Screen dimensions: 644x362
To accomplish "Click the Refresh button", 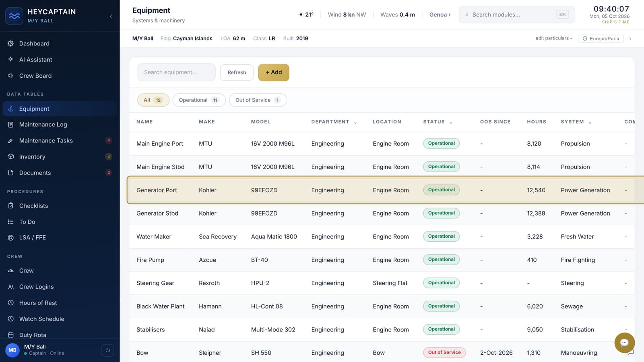I will click(237, 72).
